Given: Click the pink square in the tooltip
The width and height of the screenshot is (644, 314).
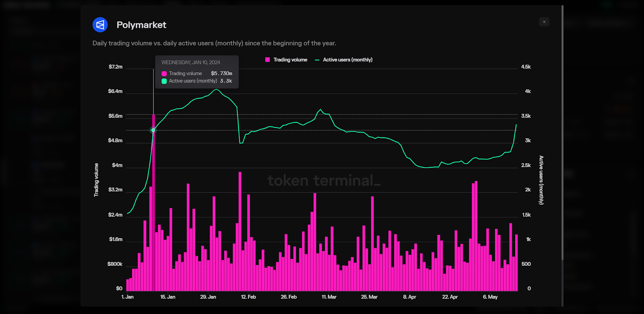Looking at the screenshot, I should [x=164, y=74].
